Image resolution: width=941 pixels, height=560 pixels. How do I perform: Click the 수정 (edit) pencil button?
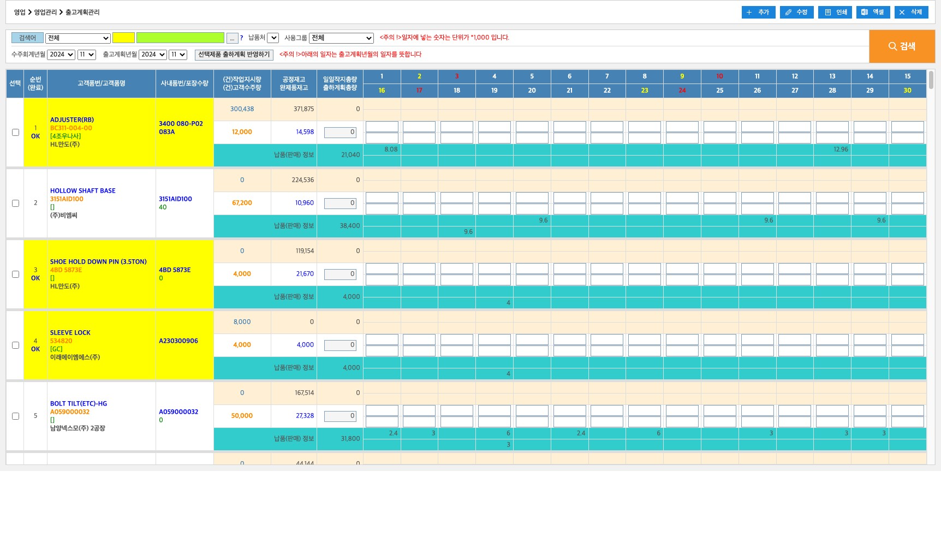(x=796, y=12)
